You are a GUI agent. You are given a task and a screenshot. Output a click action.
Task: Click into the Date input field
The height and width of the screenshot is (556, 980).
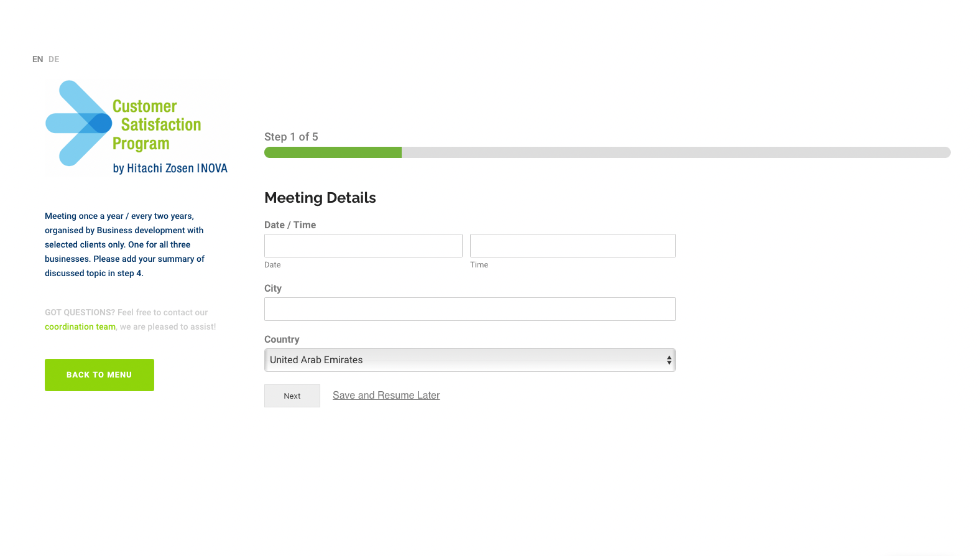pos(363,246)
